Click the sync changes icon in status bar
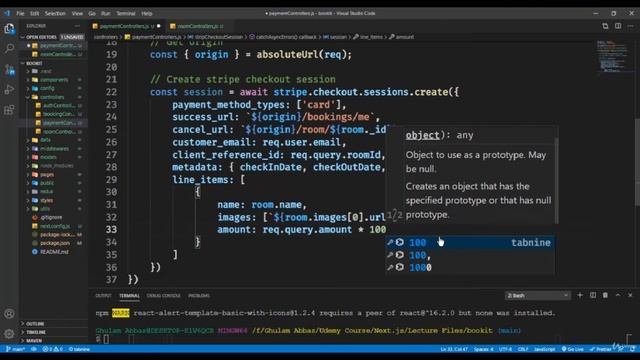The image size is (640, 360). (34, 349)
